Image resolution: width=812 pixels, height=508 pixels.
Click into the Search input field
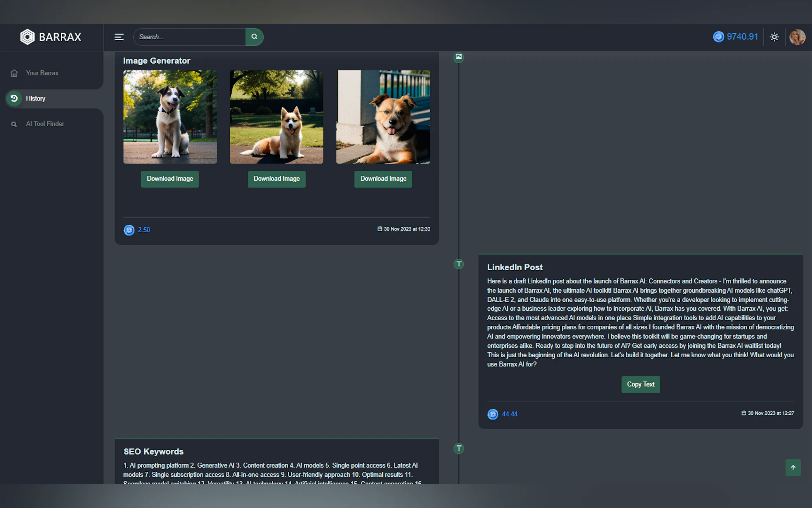190,37
